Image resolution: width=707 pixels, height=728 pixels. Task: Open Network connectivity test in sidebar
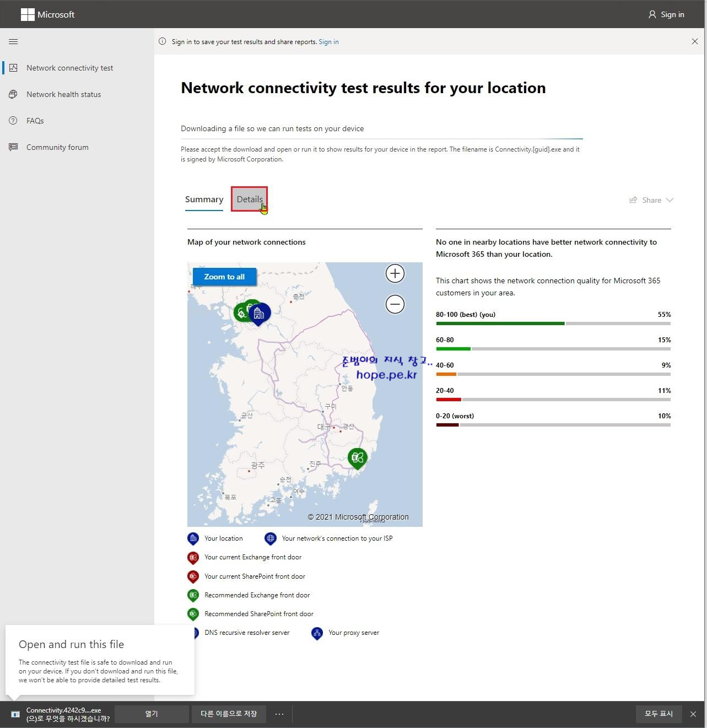coord(69,68)
